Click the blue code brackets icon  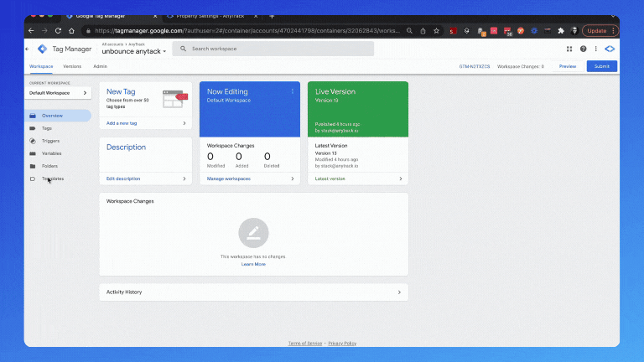610,49
